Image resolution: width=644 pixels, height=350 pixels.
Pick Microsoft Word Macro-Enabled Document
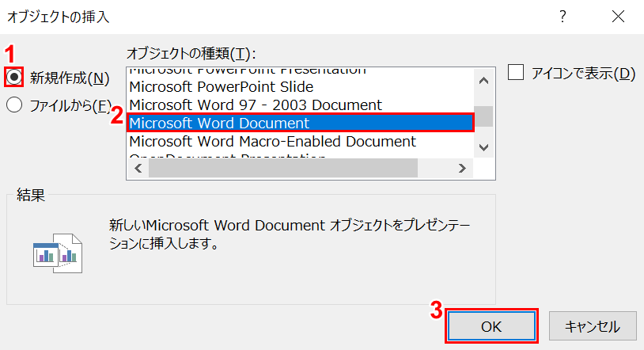(x=272, y=141)
